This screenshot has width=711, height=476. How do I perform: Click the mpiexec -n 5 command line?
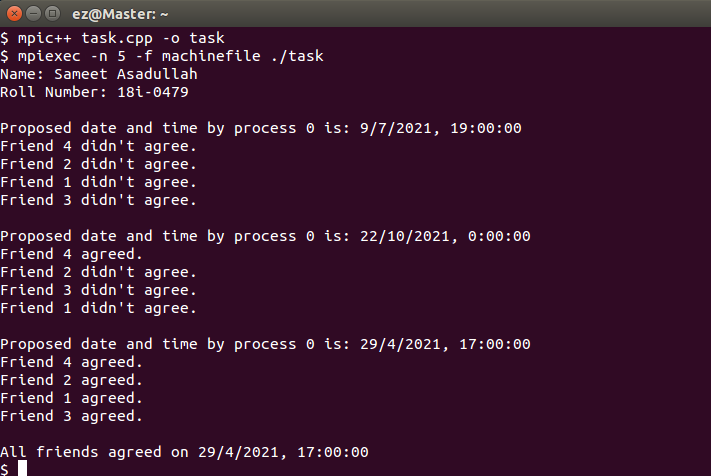(x=162, y=56)
